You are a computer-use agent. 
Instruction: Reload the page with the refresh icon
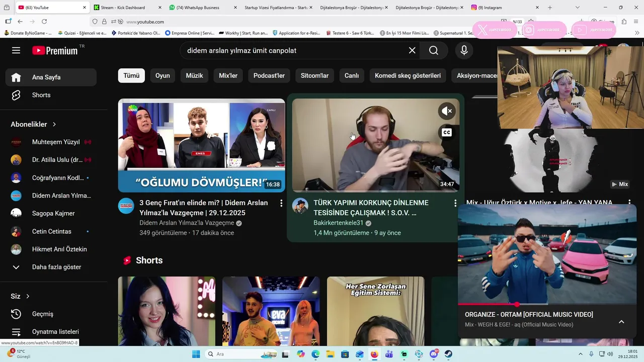click(44, 22)
